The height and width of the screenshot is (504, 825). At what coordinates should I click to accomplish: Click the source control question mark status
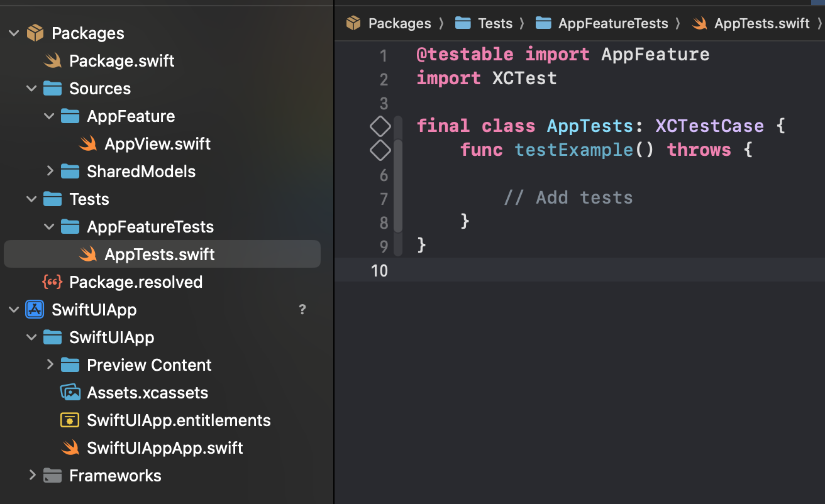302,310
